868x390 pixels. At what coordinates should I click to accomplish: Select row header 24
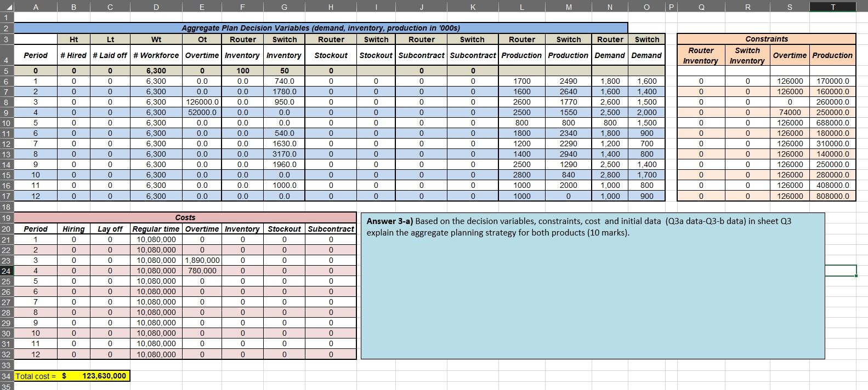7,271
